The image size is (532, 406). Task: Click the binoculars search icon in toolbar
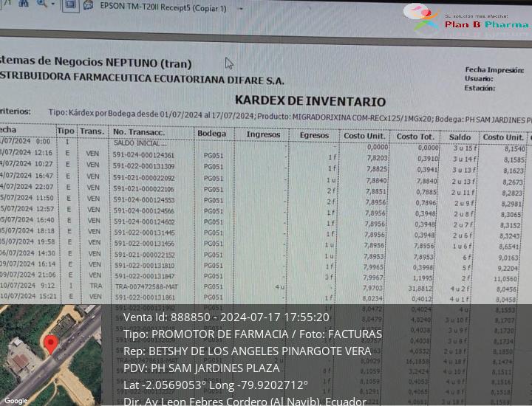click(x=23, y=3)
